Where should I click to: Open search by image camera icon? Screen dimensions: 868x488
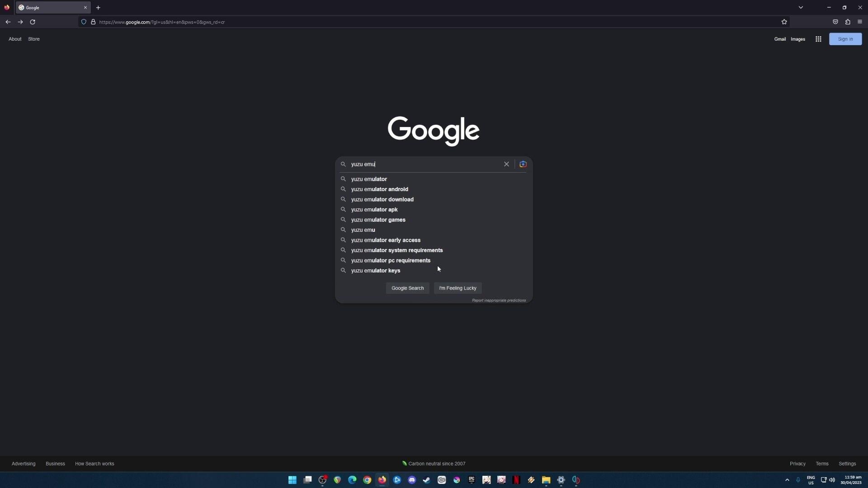coord(523,164)
